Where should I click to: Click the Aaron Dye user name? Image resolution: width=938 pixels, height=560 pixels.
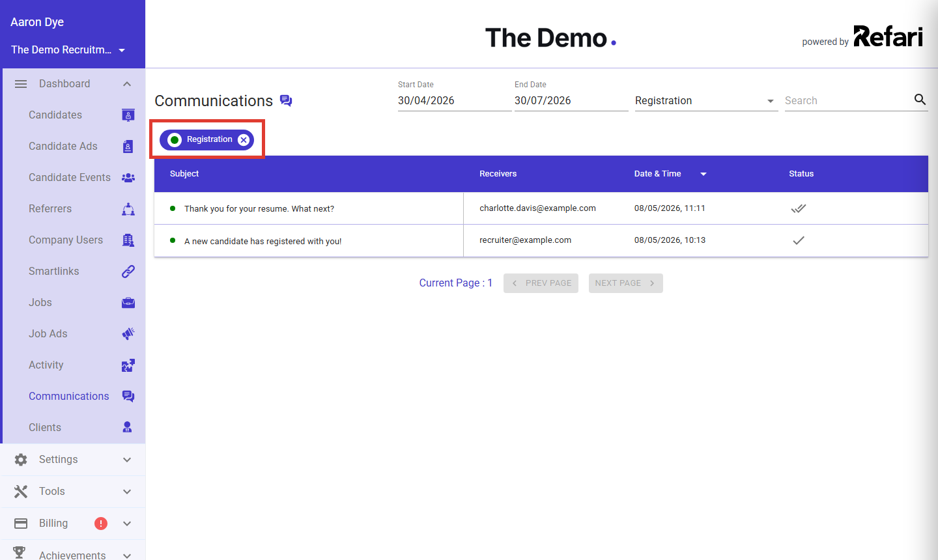[37, 22]
